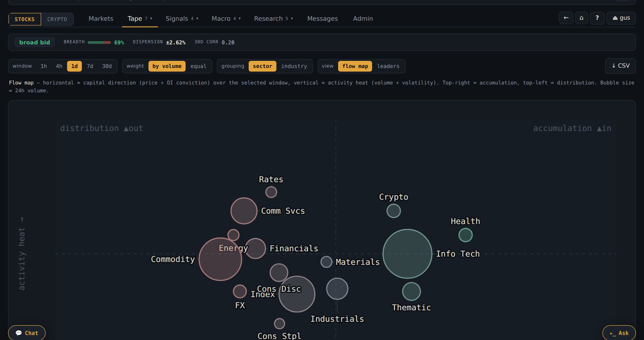
Task: Click the broad bid status badge
Action: point(35,42)
